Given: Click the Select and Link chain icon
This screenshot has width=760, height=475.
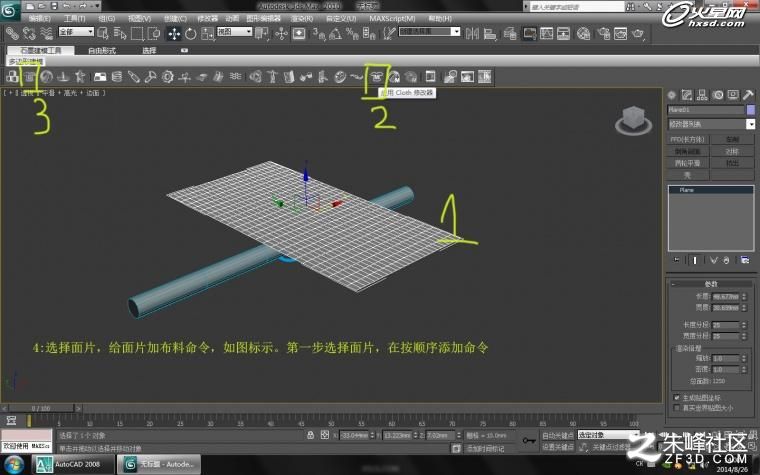Looking at the screenshot, I should click(x=12, y=33).
